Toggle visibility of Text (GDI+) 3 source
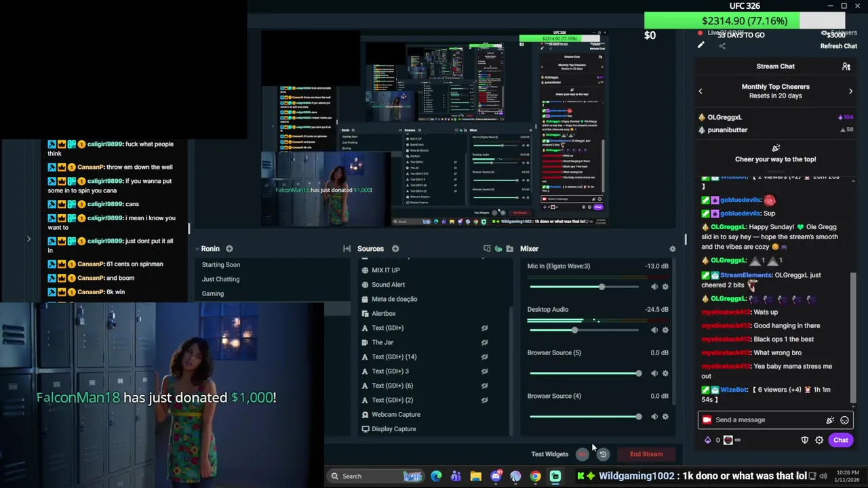The width and height of the screenshot is (868, 488). point(484,371)
